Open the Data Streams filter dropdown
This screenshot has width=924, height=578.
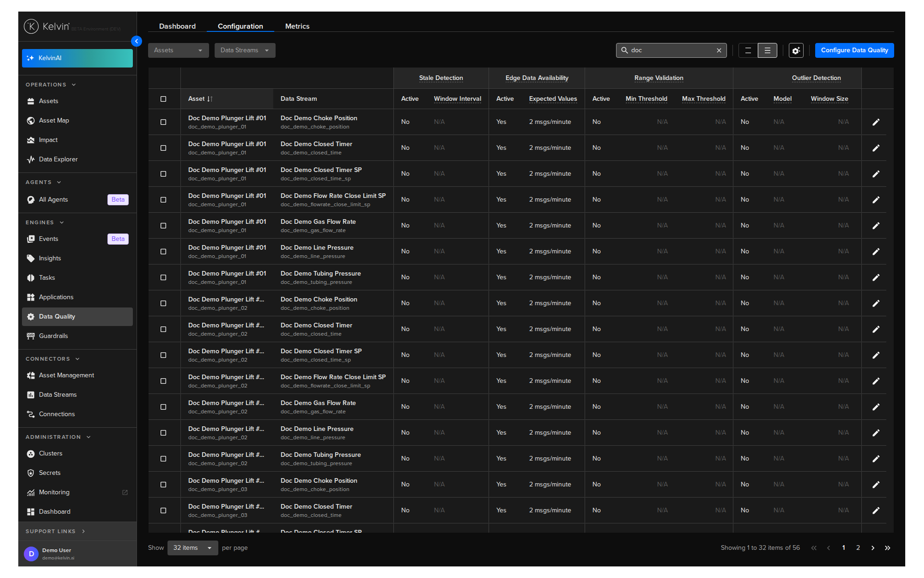(245, 51)
